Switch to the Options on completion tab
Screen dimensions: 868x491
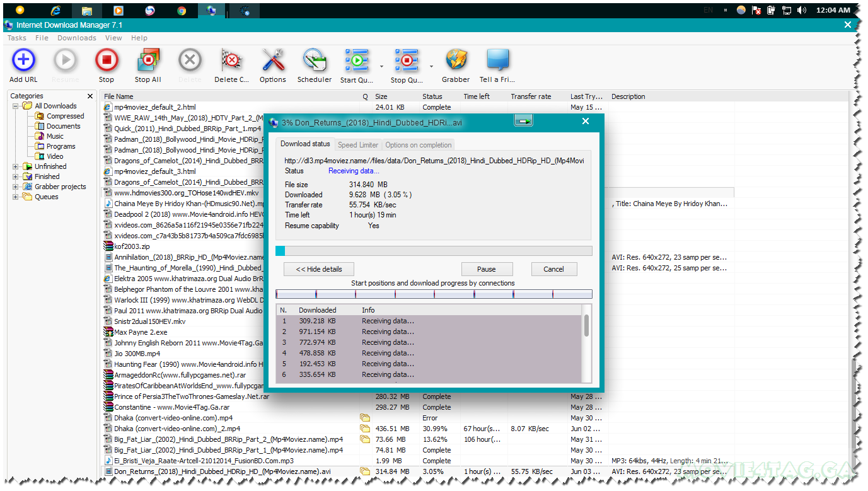point(419,145)
